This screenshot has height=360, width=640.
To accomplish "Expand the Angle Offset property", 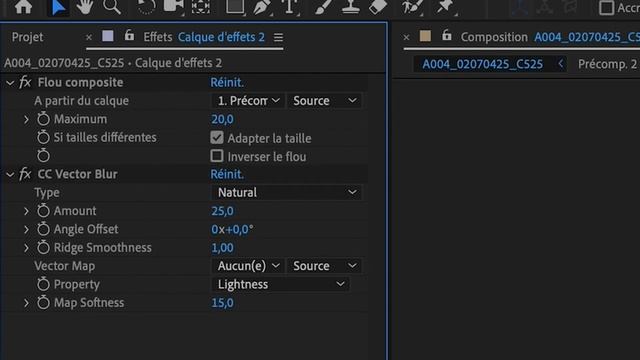I will click(x=27, y=230).
